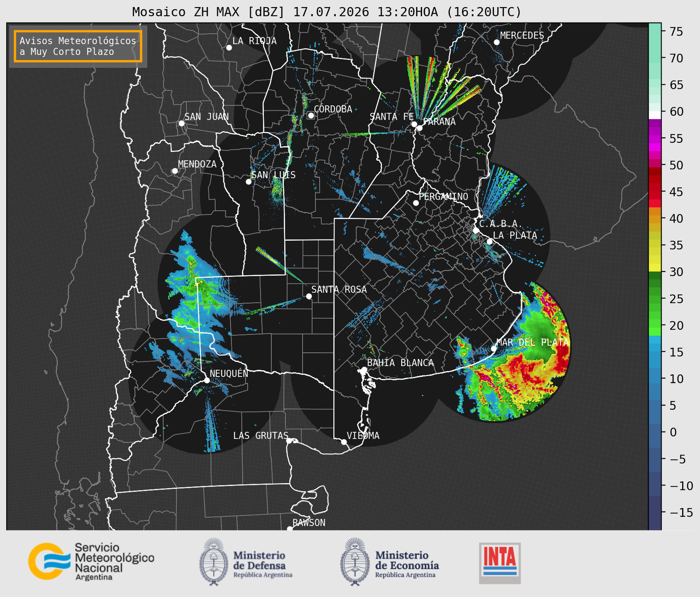Click the San Juan city marker
700x597 pixels.
tap(181, 123)
